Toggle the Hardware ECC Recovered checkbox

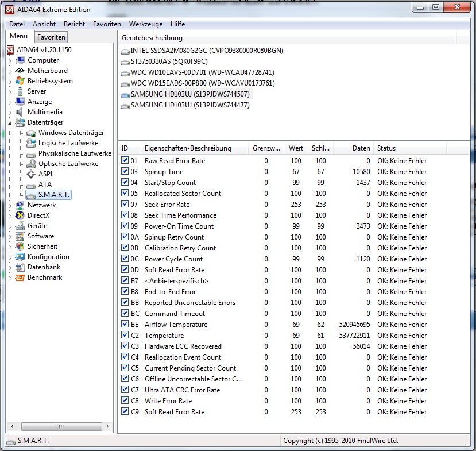coord(125,346)
